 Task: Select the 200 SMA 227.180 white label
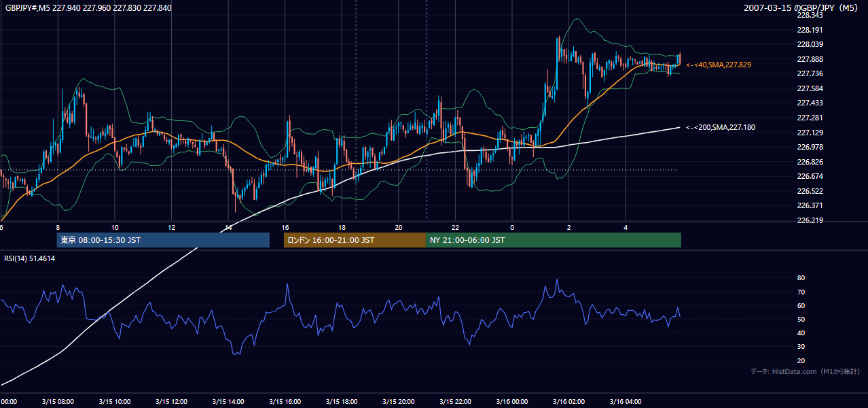pos(721,127)
